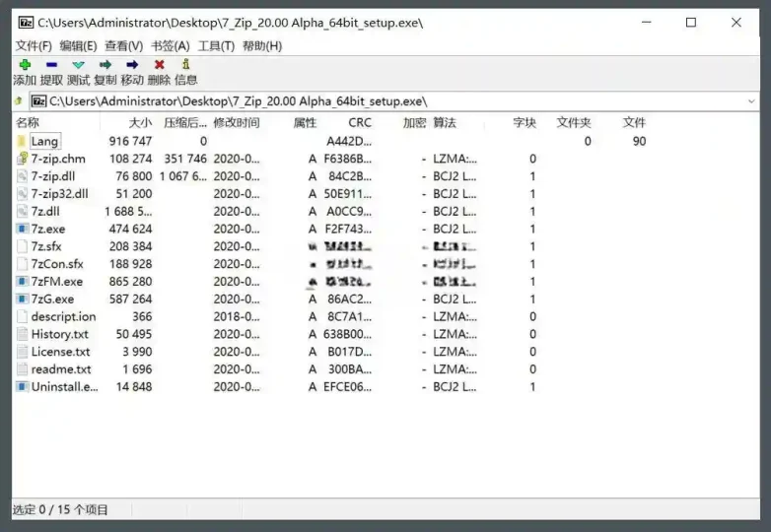Click the up-one-level folder icon

point(19,100)
